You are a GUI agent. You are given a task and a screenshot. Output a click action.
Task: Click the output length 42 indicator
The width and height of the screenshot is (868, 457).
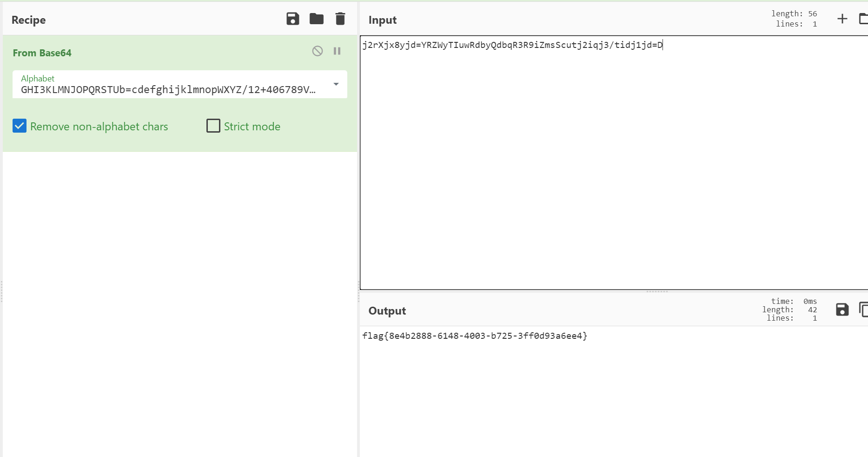pyautogui.click(x=789, y=310)
